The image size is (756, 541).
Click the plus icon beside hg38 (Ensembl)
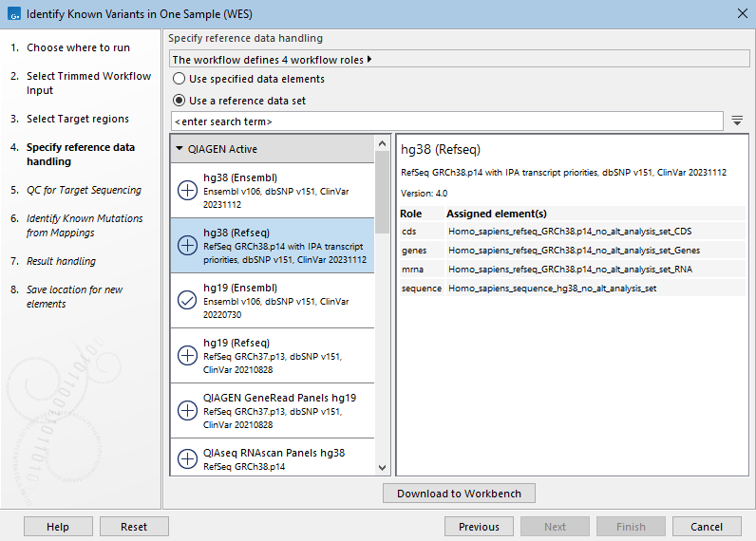188,191
